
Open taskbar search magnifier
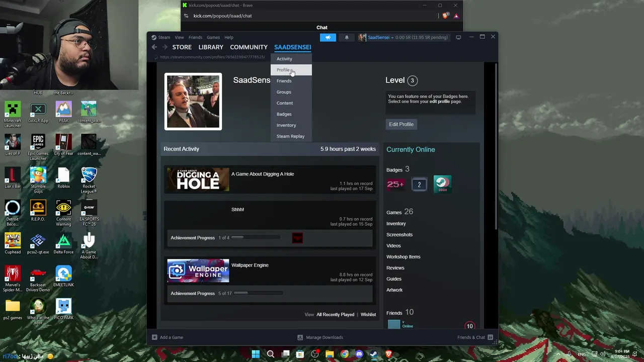(271, 354)
